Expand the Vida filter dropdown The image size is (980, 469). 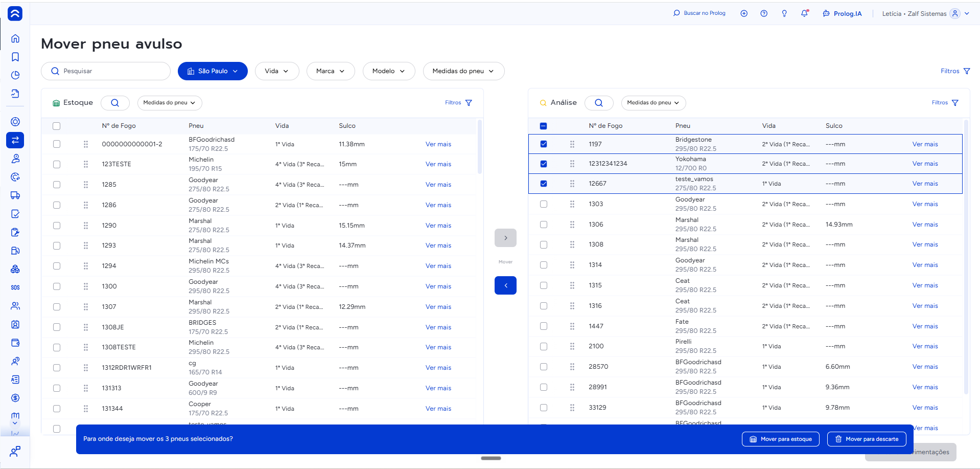pyautogui.click(x=276, y=71)
